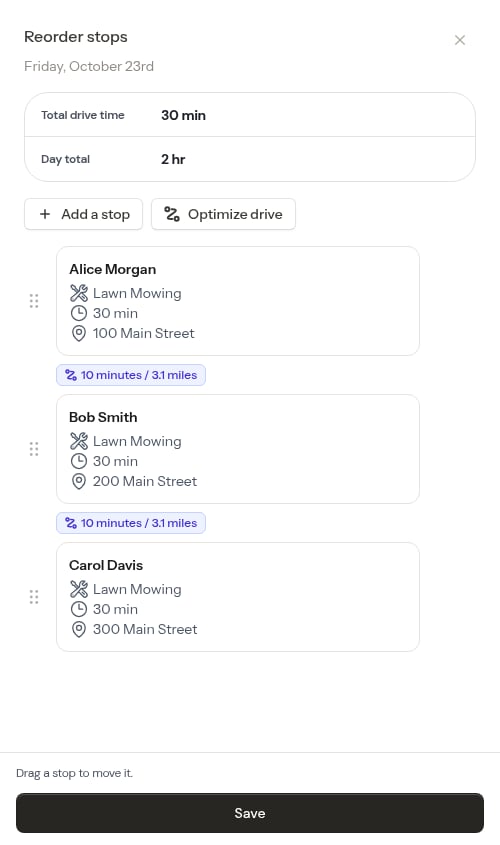The height and width of the screenshot is (845, 500).
Task: Click the drive badge between Bob and Carol
Action: 131,523
